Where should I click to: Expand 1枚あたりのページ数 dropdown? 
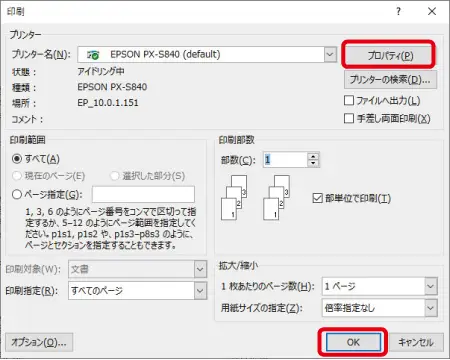[x=430, y=286]
